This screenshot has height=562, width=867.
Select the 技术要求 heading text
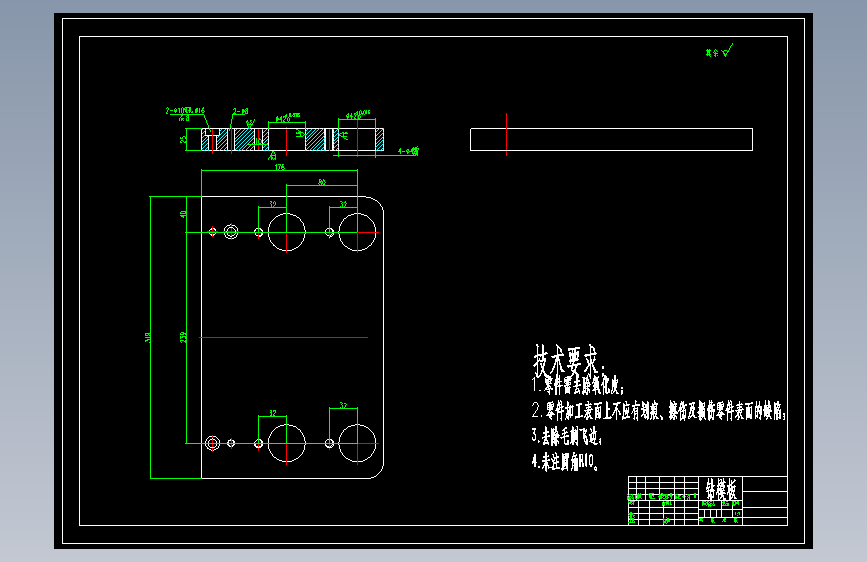tap(568, 361)
